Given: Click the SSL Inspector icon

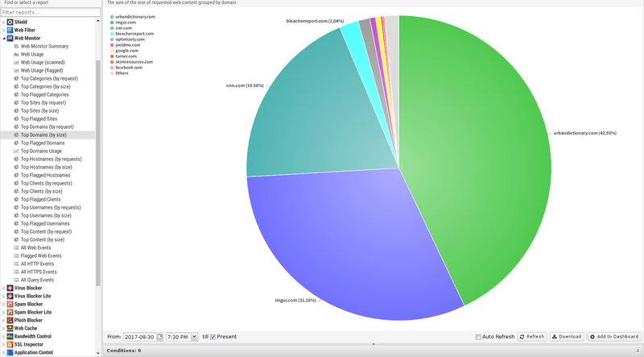Looking at the screenshot, I should pos(10,344).
